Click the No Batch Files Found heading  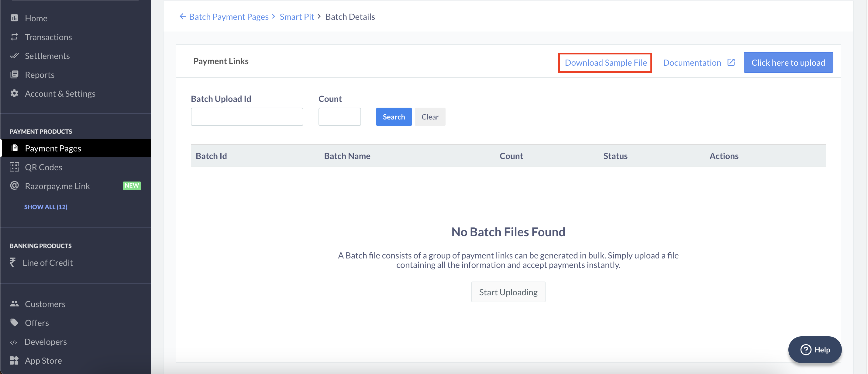[x=508, y=232]
